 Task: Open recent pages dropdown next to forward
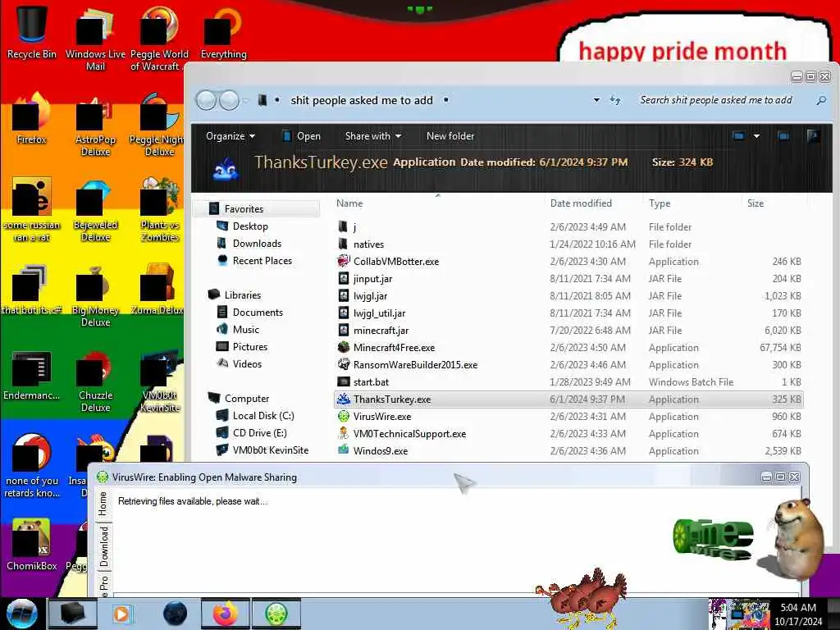click(x=245, y=100)
